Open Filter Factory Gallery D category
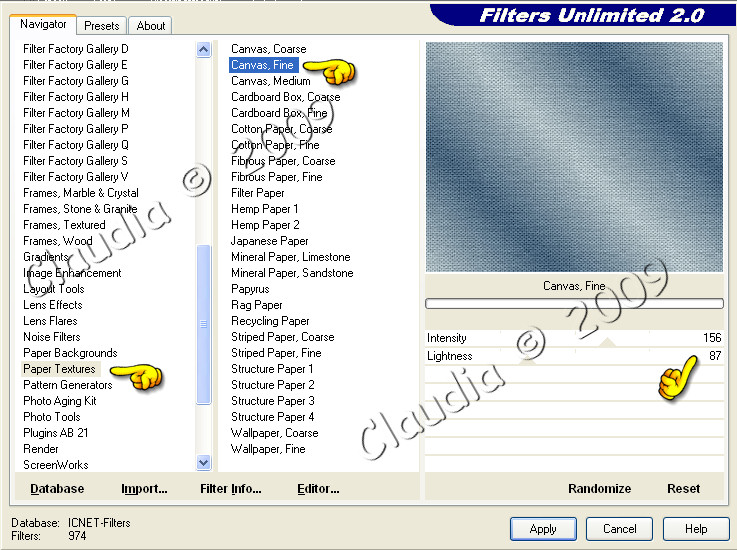 pyautogui.click(x=76, y=49)
